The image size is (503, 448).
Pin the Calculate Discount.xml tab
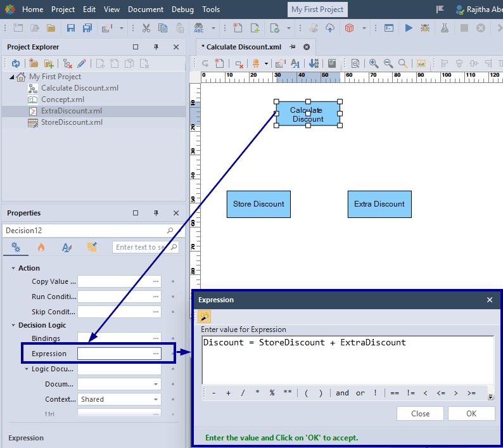[292, 47]
